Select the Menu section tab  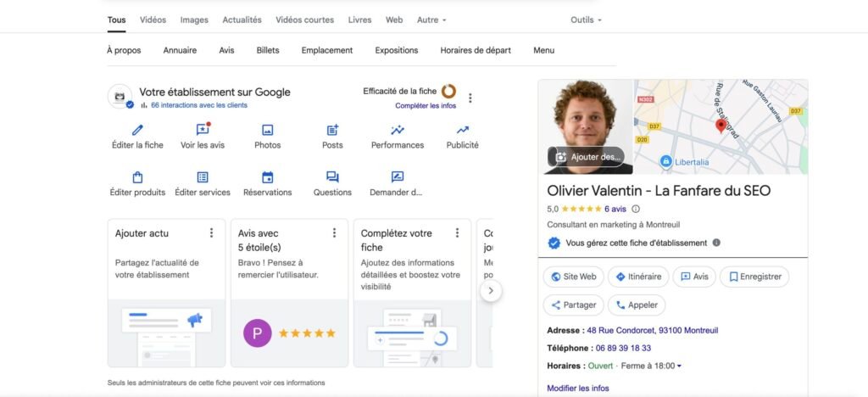pyautogui.click(x=543, y=50)
